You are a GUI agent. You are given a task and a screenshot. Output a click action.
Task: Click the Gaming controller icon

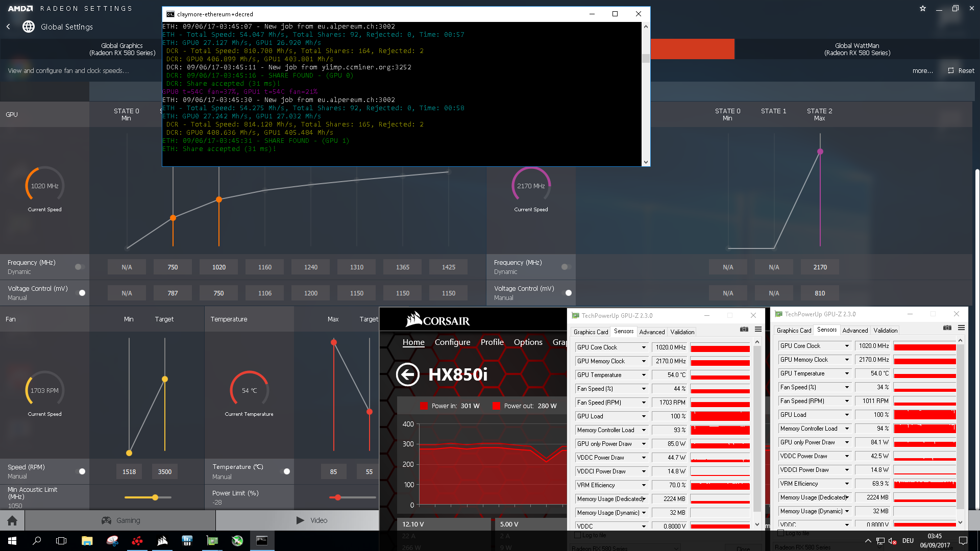click(x=106, y=520)
